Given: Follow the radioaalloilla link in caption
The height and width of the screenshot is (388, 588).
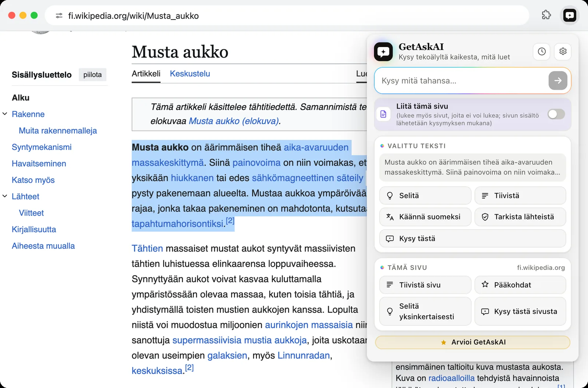Looking at the screenshot, I should 452,378.
